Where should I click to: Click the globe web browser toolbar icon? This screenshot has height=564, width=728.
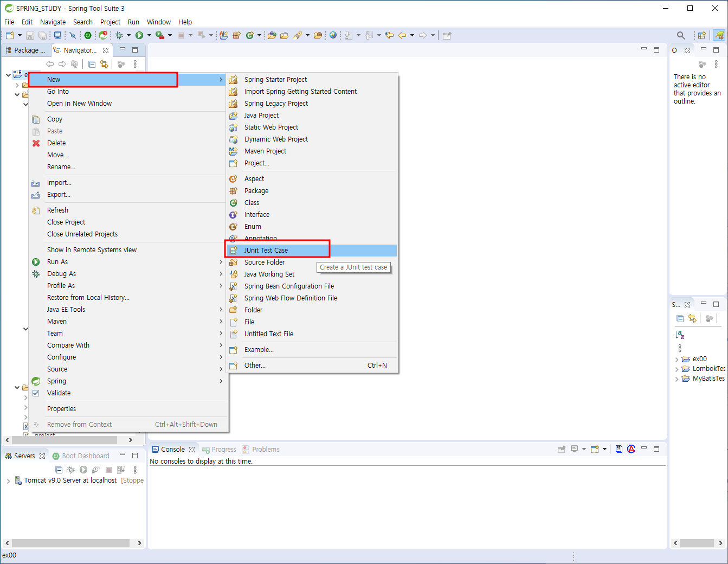pyautogui.click(x=333, y=35)
